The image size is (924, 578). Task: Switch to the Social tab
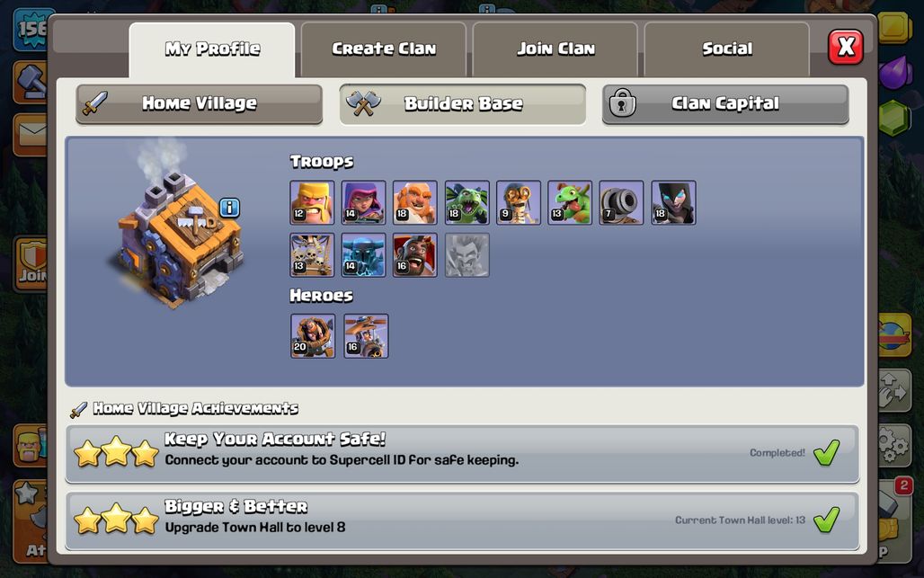click(727, 49)
